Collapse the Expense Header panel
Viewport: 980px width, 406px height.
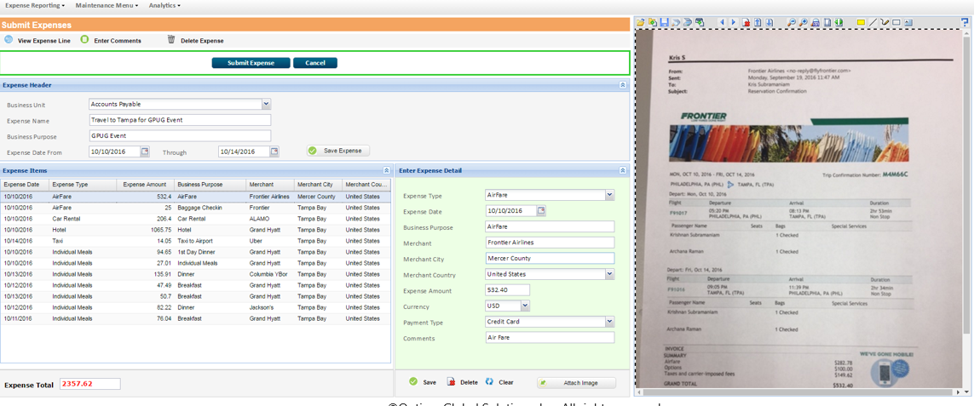[622, 84]
